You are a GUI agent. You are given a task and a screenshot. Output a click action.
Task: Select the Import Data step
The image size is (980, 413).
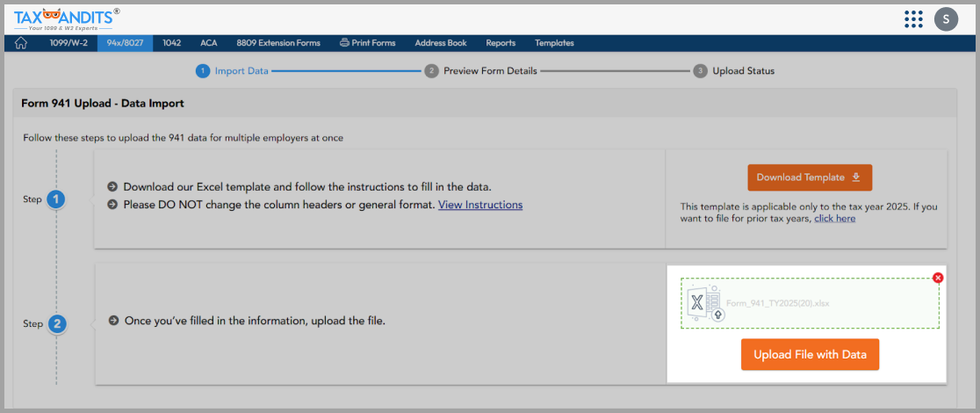233,70
